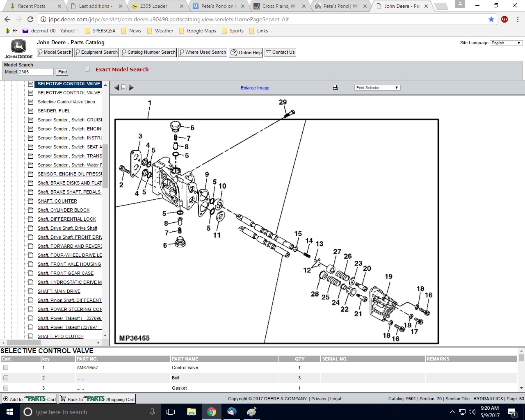Screen dimensions: 525x420
Task: Click the Model number input field
Action: point(36,72)
